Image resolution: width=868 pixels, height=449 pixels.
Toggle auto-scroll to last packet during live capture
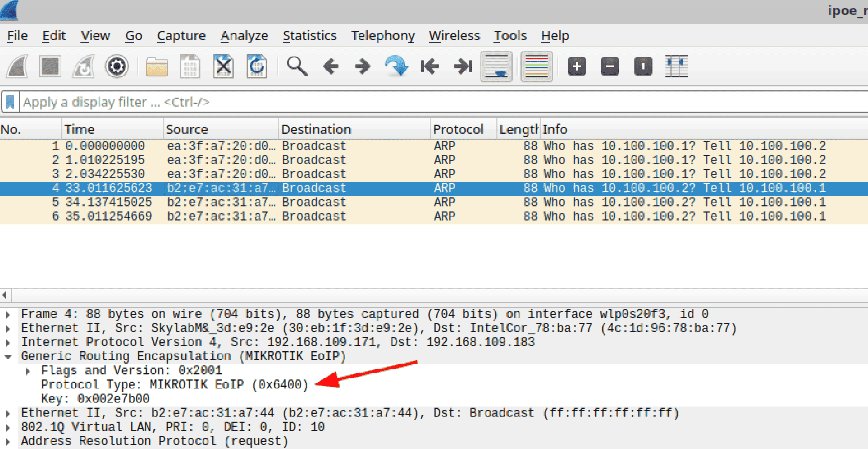496,67
